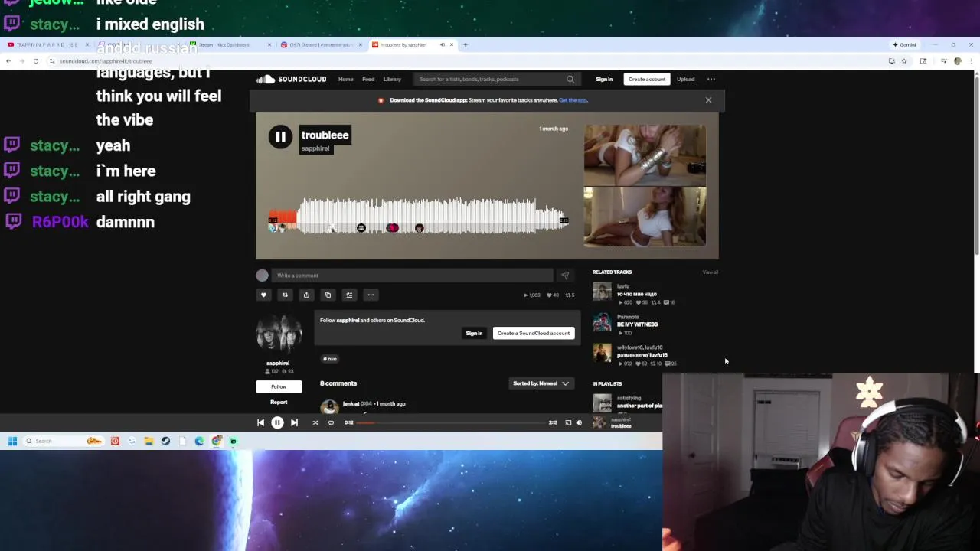Screen dimensions: 980x551
Task: Switch to the TRAPPIN IN PARADISE browser tab
Action: [47, 44]
